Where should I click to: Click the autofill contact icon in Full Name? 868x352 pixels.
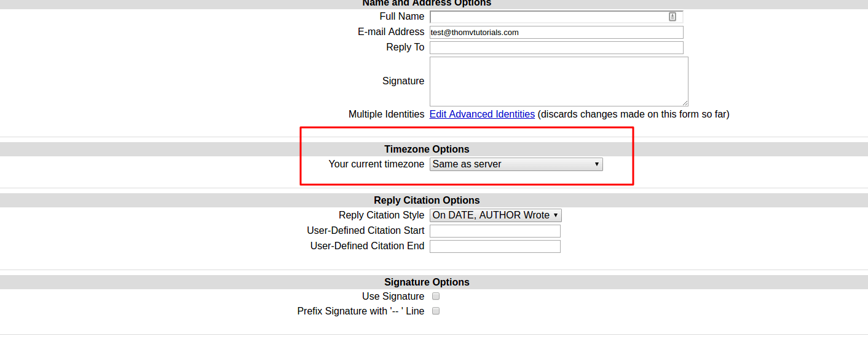coord(673,17)
